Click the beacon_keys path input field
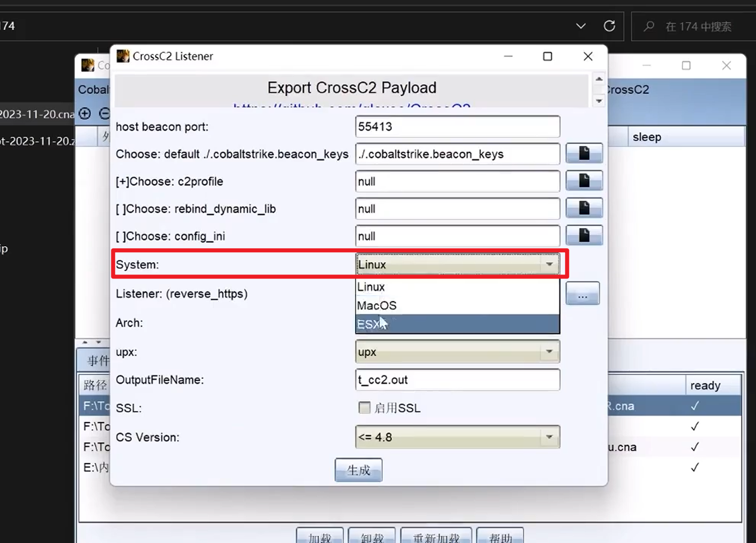This screenshot has height=543, width=756. coord(458,154)
